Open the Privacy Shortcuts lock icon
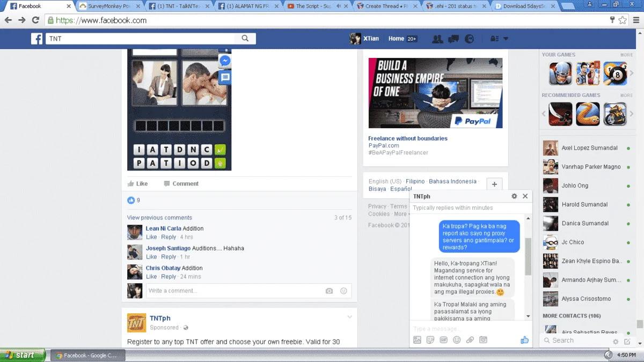 (494, 39)
